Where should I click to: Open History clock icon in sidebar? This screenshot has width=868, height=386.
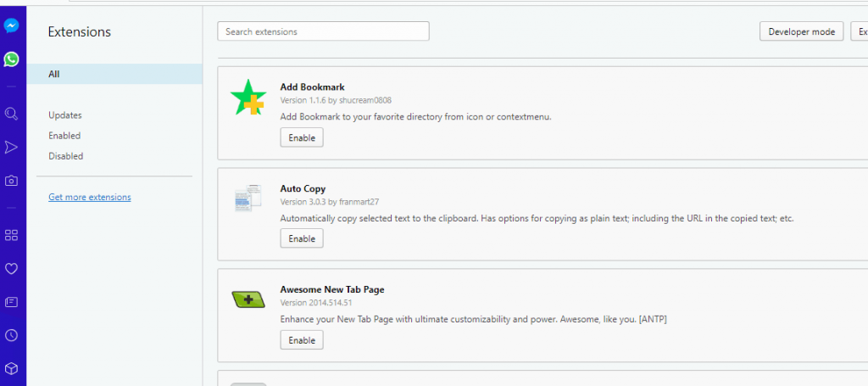pyautogui.click(x=11, y=335)
